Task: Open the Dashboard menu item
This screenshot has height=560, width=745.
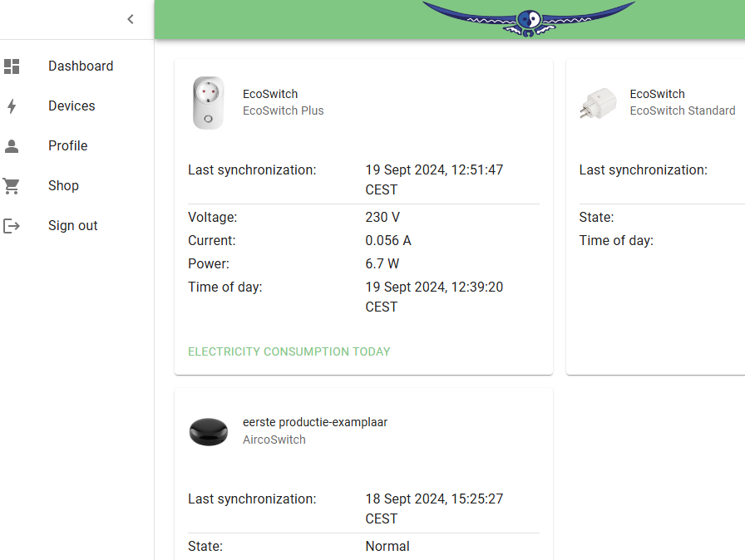Action: click(81, 66)
